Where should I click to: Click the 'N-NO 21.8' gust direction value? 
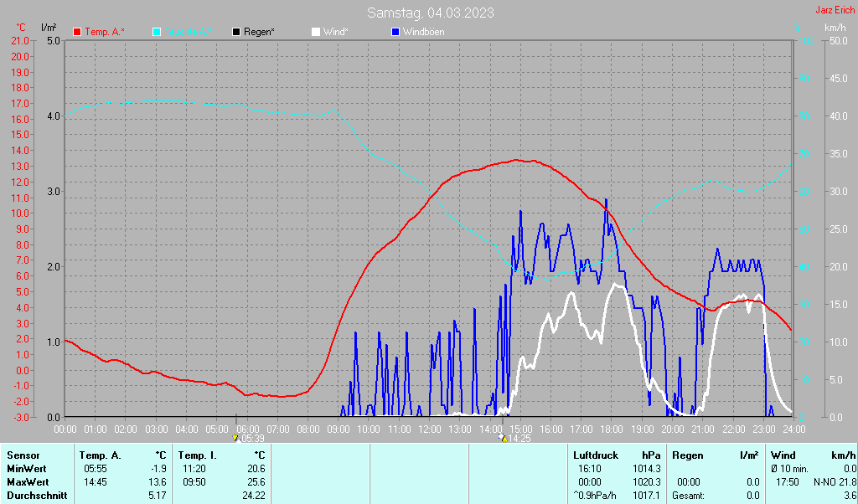[835, 483]
